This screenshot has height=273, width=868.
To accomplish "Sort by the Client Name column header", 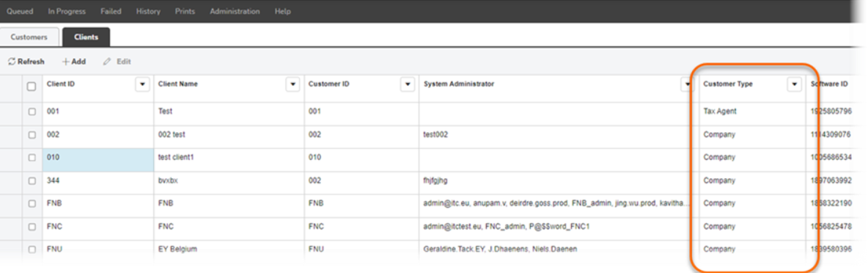I will (x=177, y=84).
